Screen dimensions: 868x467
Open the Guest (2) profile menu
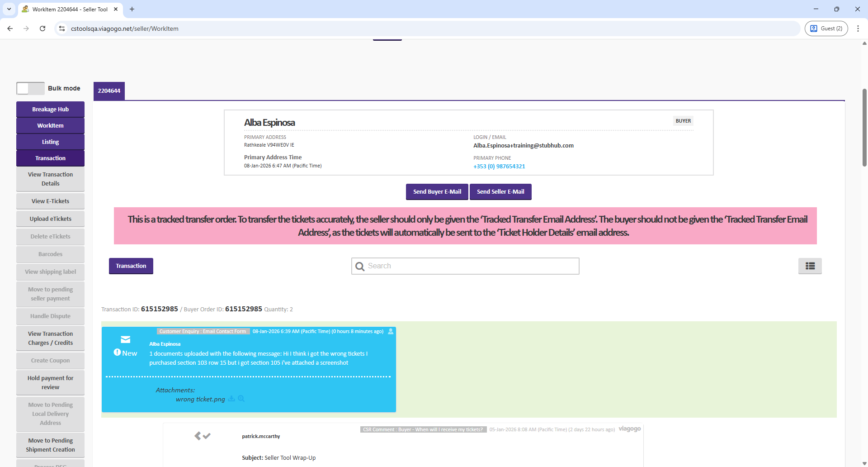[826, 29]
